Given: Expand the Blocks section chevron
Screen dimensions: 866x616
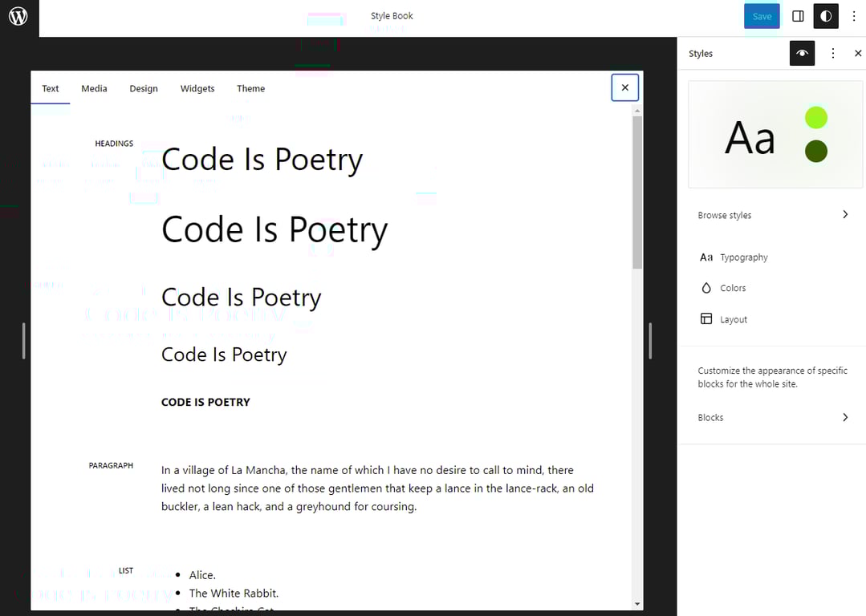Looking at the screenshot, I should pyautogui.click(x=844, y=417).
